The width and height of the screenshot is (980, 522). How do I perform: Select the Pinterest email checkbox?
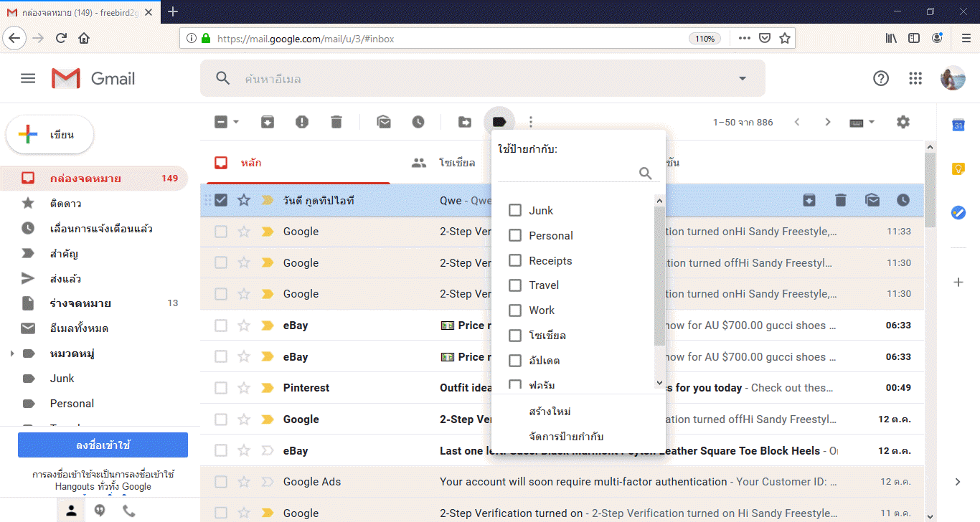click(221, 388)
